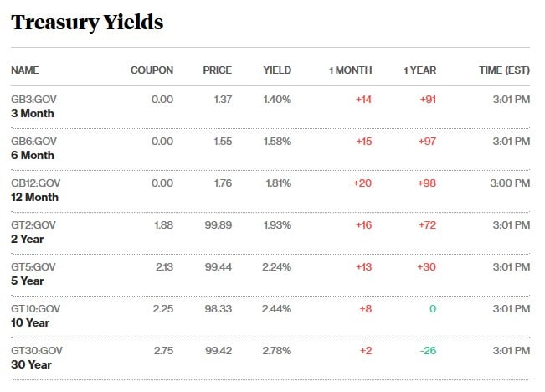Viewport: 545px width, 392px height.
Task: Select the green -26 one-year change
Action: [427, 351]
